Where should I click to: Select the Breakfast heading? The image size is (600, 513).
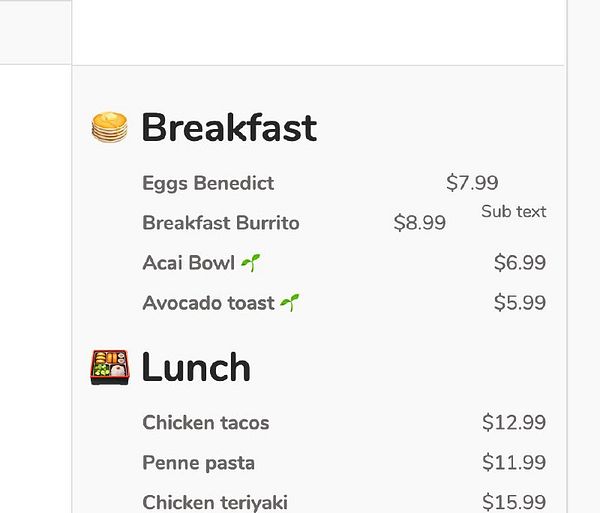click(228, 128)
